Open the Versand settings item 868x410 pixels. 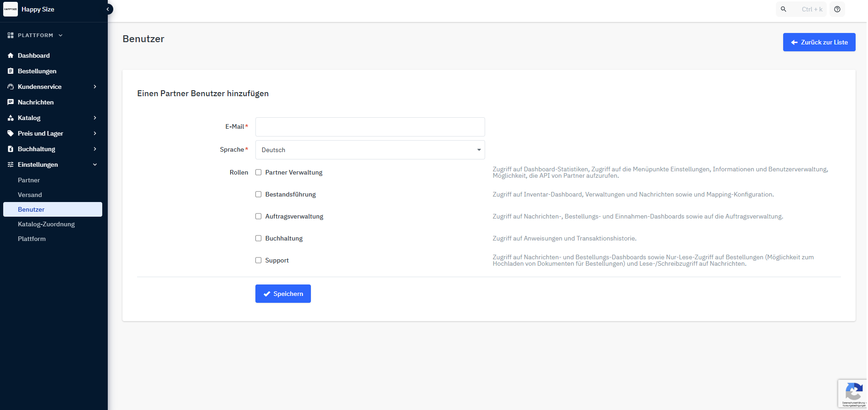[30, 195]
